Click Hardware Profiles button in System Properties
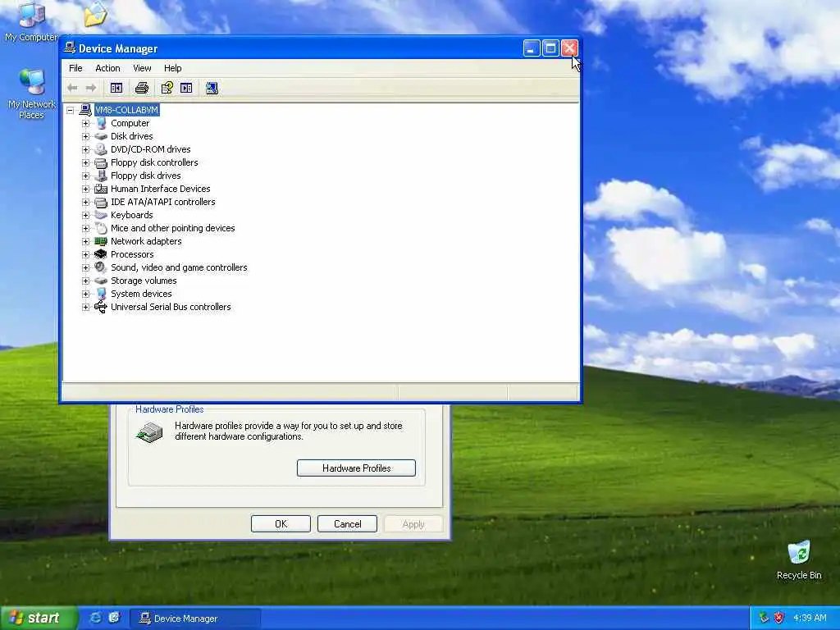The height and width of the screenshot is (630, 840). point(356,468)
